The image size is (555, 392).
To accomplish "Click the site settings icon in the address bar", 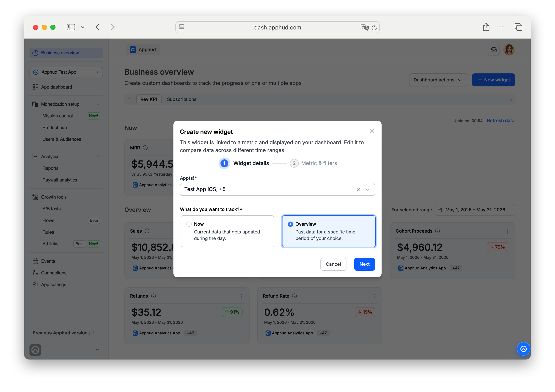I will tap(181, 27).
